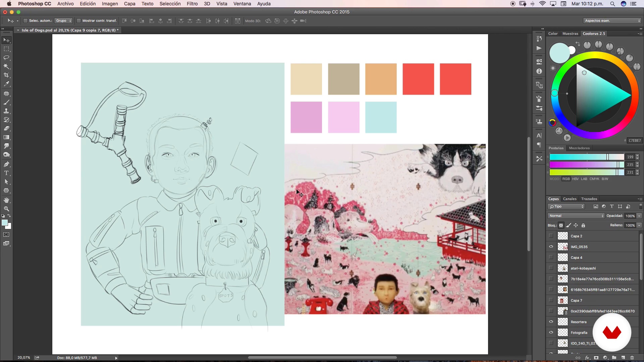This screenshot has height=362, width=644.
Task: Select the Zoom tool
Action: 6,209
